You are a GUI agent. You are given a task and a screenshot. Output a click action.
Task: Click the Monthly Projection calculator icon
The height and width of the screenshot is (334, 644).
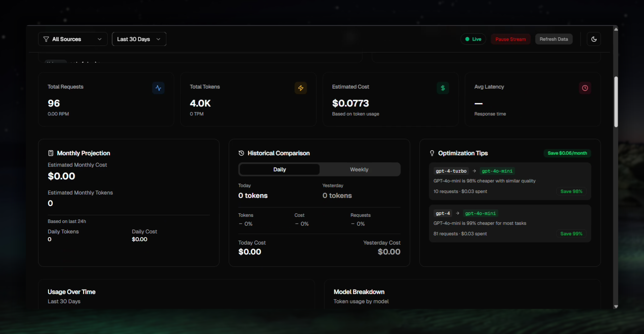(51, 153)
